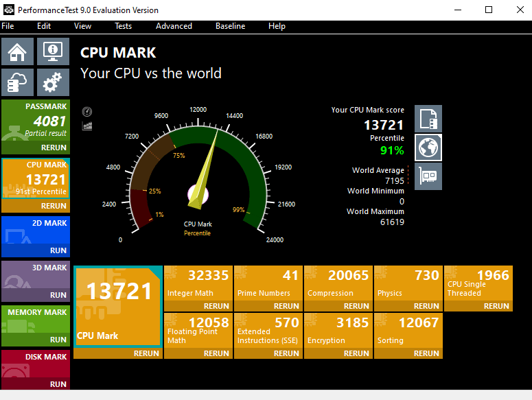Run the Disk Mark test
The height and width of the screenshot is (400, 532).
36,384
